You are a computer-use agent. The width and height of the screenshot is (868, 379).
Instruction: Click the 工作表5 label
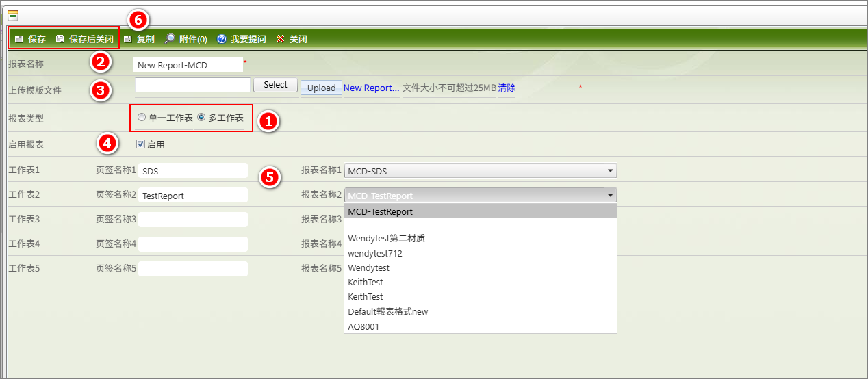[x=24, y=268]
